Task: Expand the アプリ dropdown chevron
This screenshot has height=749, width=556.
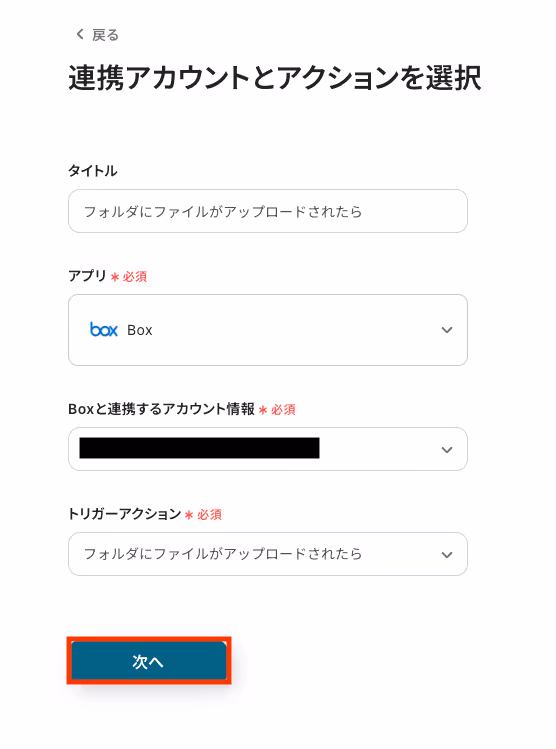Action: tap(447, 330)
